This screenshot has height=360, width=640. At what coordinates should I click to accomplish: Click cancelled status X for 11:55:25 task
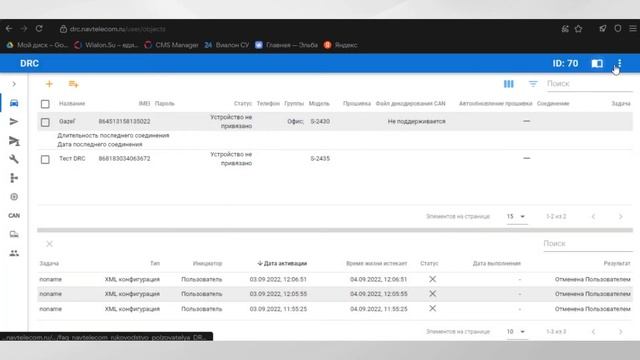(x=433, y=308)
